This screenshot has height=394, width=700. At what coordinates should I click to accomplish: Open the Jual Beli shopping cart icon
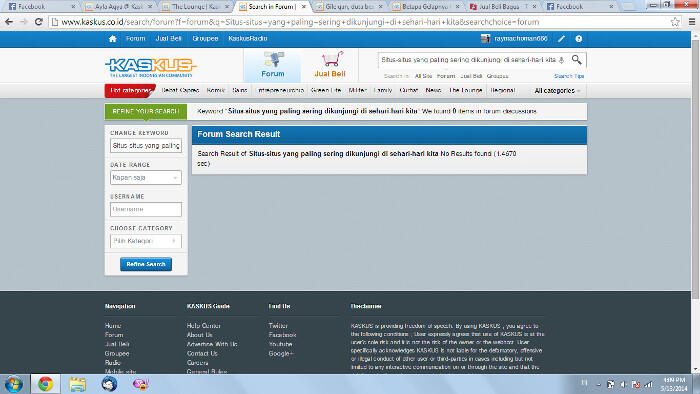coord(330,65)
